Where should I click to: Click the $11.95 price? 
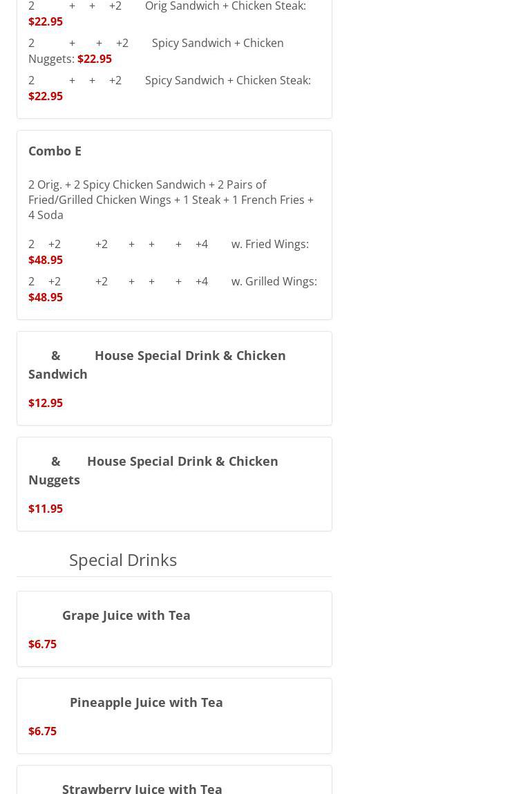pyautogui.click(x=46, y=509)
